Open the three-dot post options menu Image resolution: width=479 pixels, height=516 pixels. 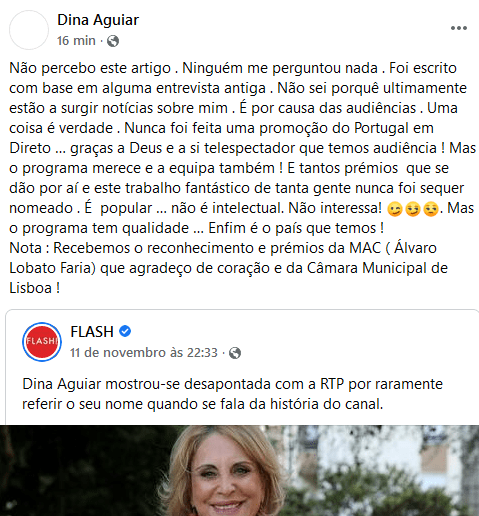(x=459, y=28)
